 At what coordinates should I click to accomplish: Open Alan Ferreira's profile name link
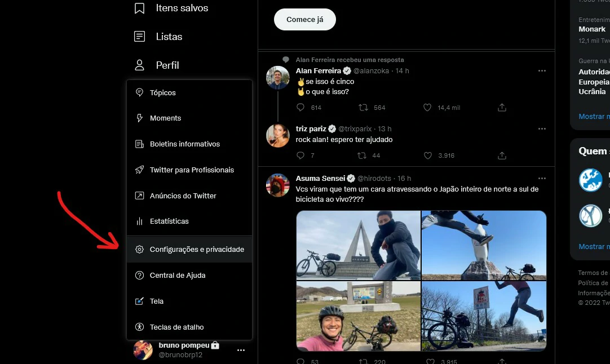318,71
